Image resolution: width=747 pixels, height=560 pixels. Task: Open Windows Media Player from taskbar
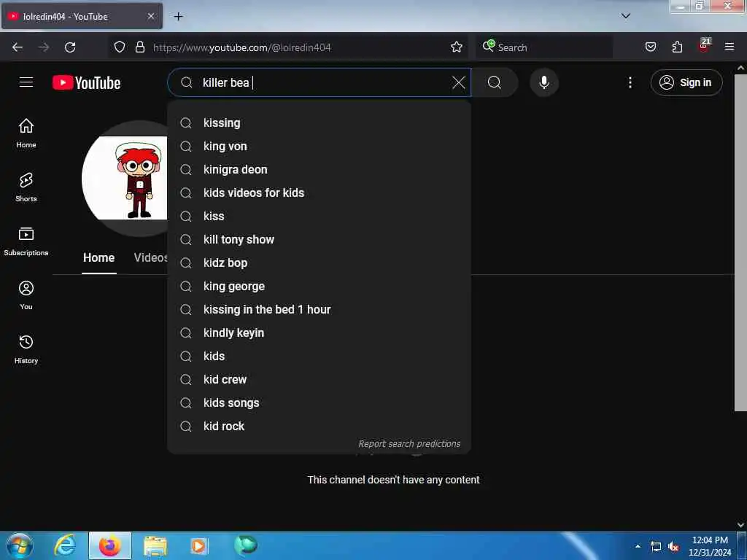pos(198,545)
